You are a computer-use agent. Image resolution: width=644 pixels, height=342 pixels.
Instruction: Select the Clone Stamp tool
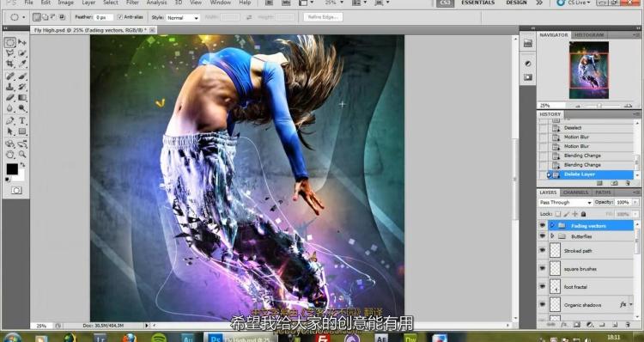click(x=9, y=87)
